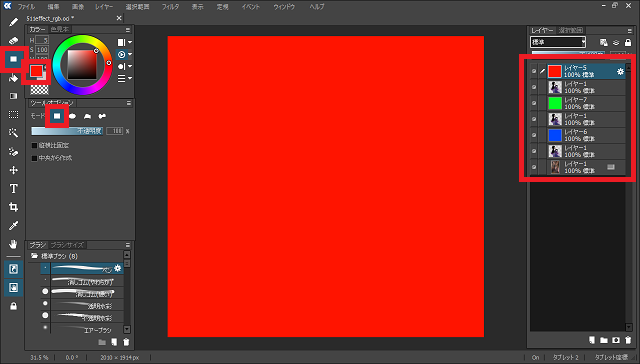Hide レイヤー6 with its visibility toggle

pos(534,135)
